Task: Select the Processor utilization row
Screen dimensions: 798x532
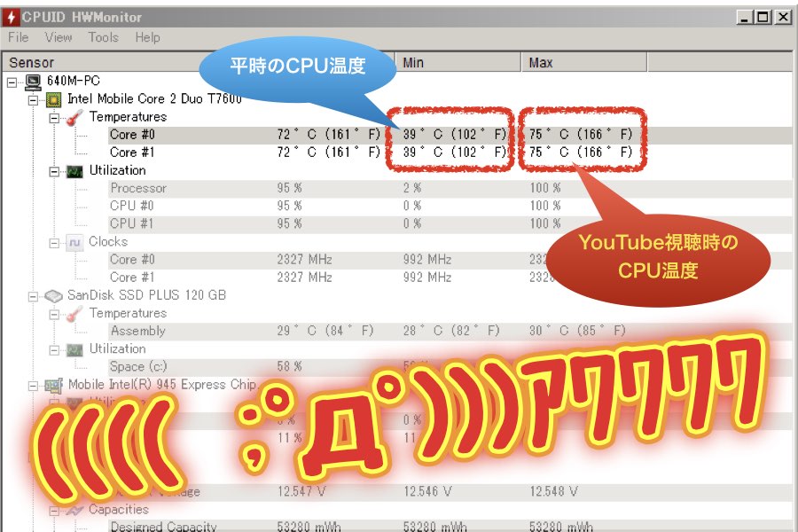Action: pos(450,188)
